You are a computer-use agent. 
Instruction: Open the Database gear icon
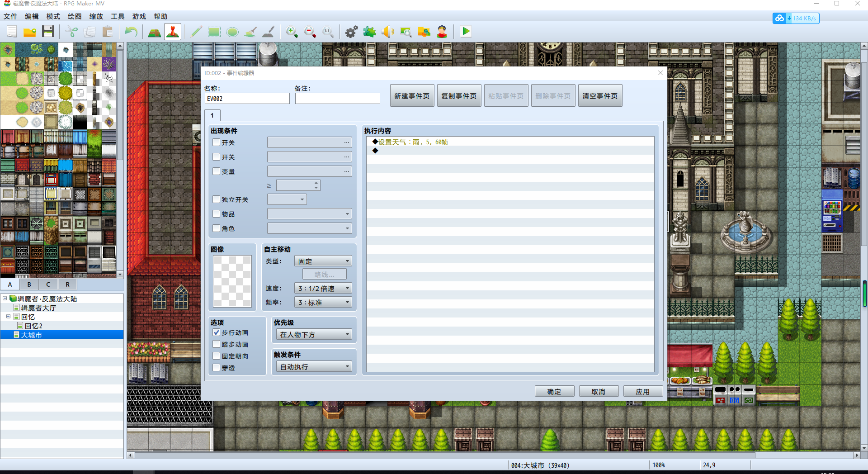(352, 32)
